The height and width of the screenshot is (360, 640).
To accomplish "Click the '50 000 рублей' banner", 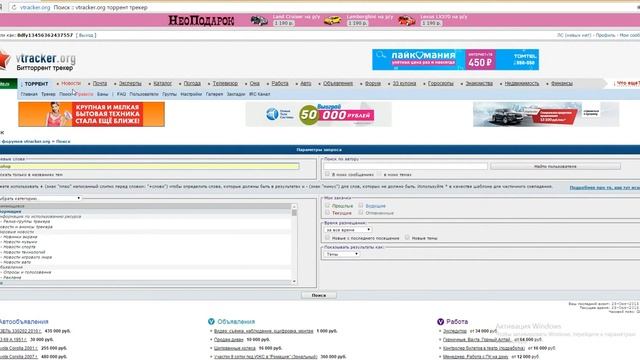I will [x=319, y=114].
